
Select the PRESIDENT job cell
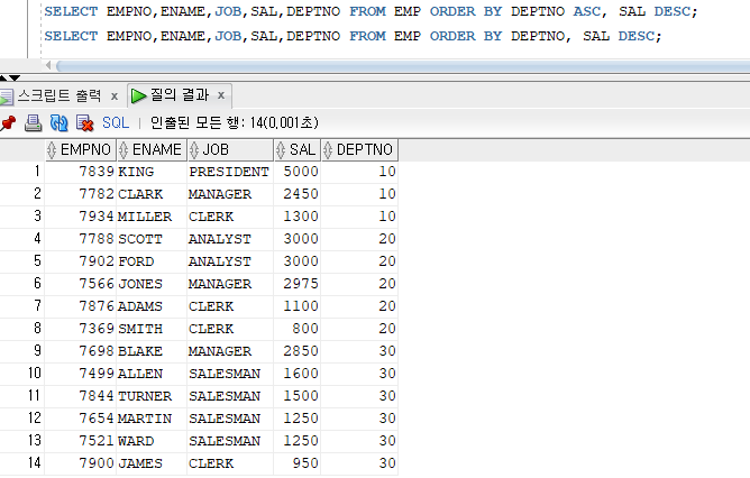(x=230, y=172)
